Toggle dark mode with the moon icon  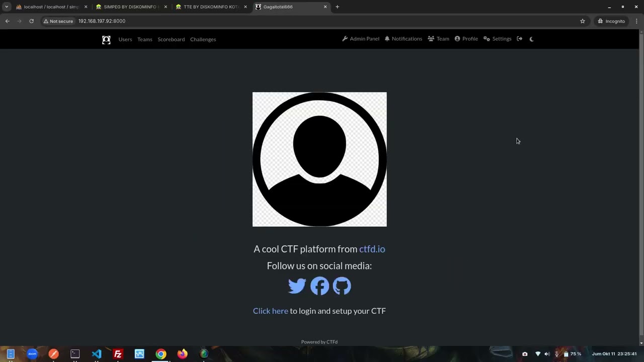[531, 39]
